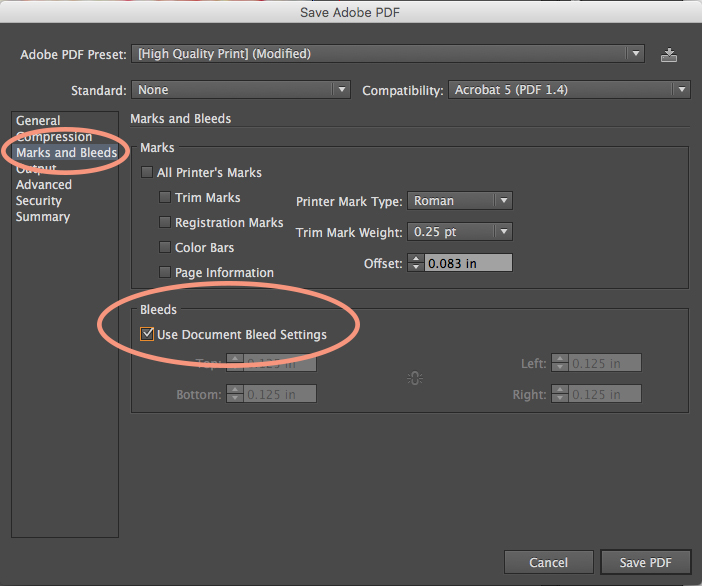
Task: Select Marks and Bleeds category
Action: point(66,153)
